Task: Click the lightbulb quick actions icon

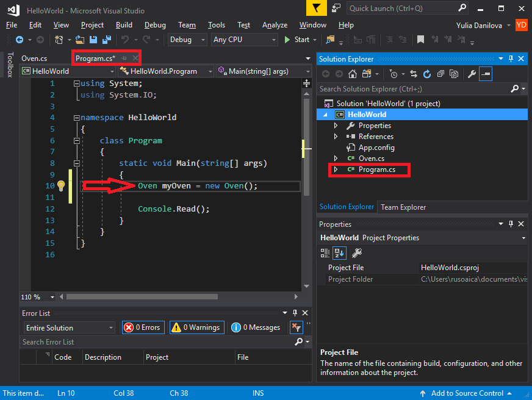Action: coord(61,186)
